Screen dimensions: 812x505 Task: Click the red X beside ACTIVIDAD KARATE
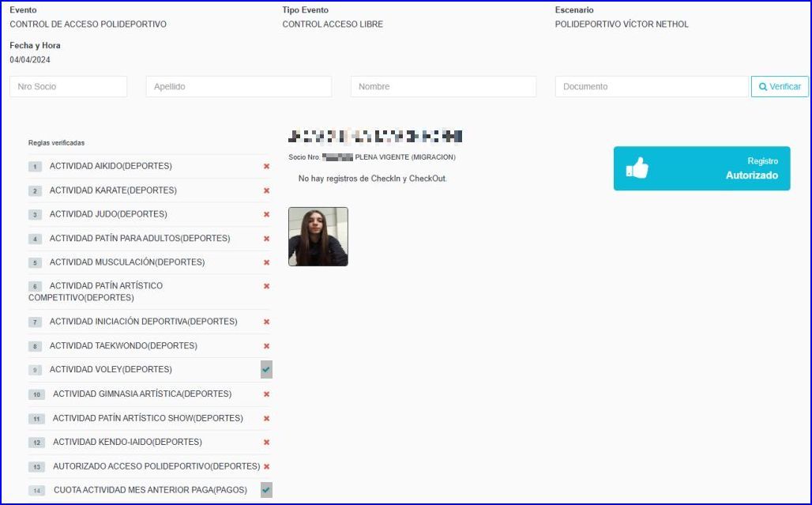[x=267, y=190]
